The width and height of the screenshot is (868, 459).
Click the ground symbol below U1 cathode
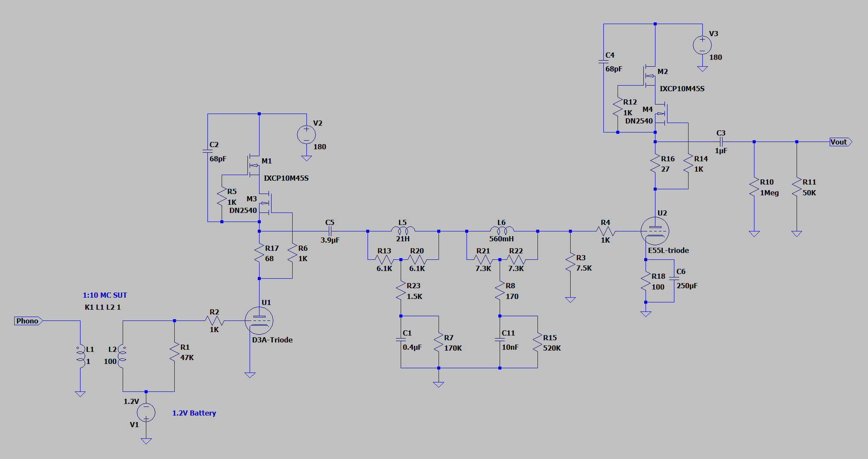coord(250,375)
